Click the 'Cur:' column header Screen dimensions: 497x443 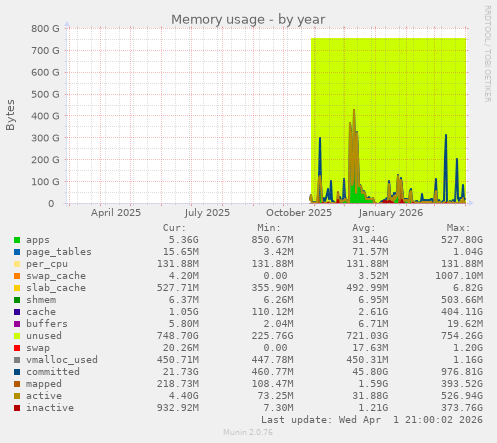point(174,228)
